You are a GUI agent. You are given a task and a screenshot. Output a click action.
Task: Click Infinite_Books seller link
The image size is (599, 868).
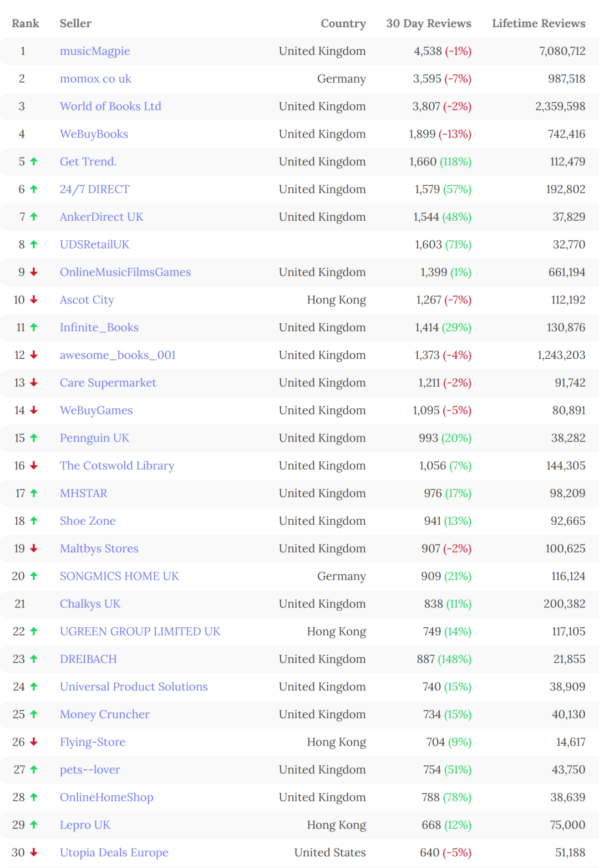(99, 328)
